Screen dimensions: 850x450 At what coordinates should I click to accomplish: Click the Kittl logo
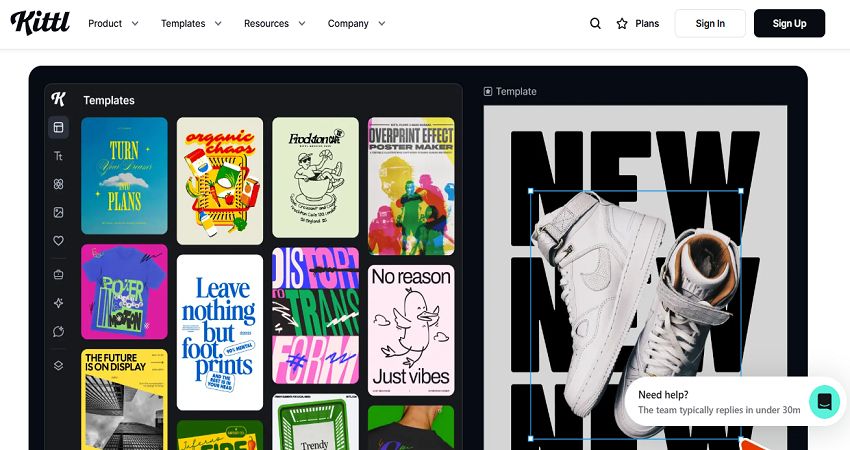coord(40,23)
